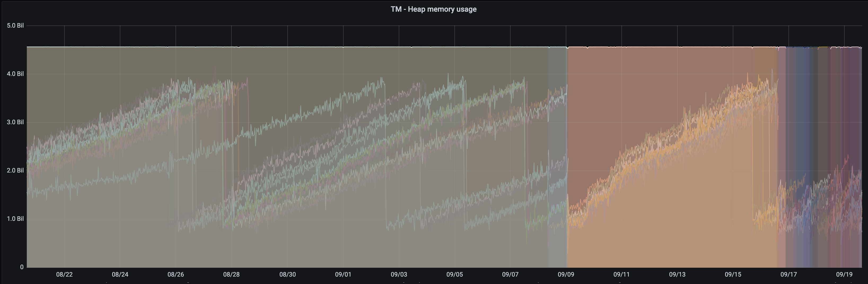
Task: Select the 09/09 date on the time axis
Action: (x=566, y=274)
